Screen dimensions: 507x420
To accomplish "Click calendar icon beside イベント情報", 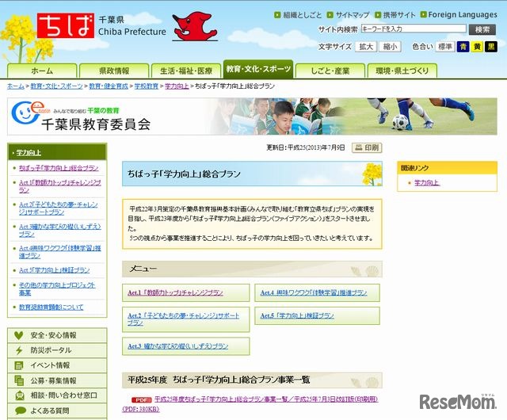I will (x=19, y=365).
